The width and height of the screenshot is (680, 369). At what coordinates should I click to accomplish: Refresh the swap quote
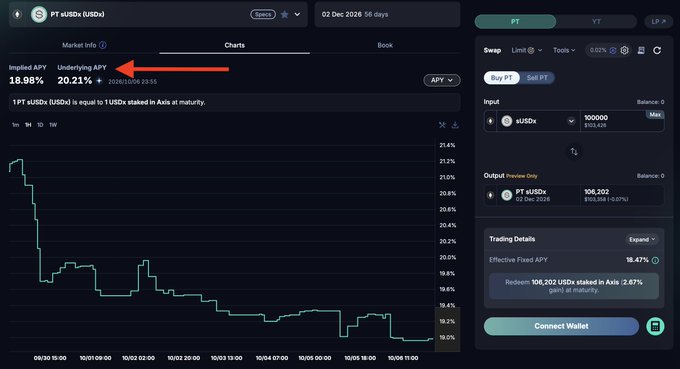(x=657, y=50)
